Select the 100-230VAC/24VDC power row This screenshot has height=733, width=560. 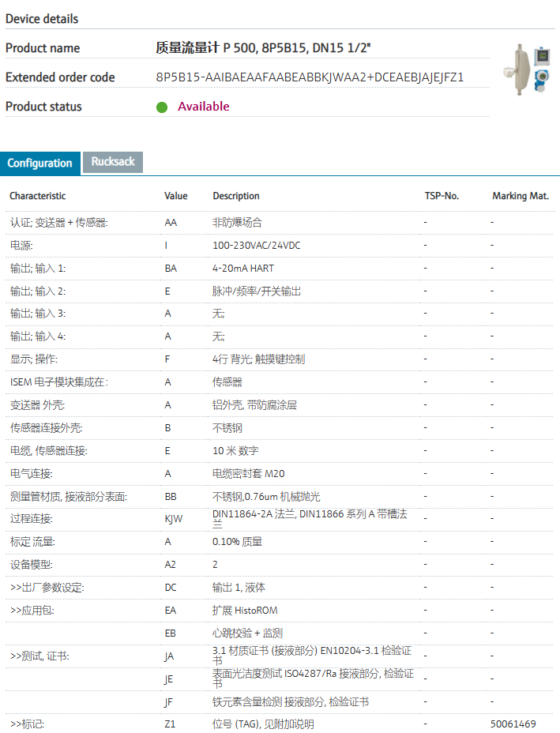coord(256,246)
